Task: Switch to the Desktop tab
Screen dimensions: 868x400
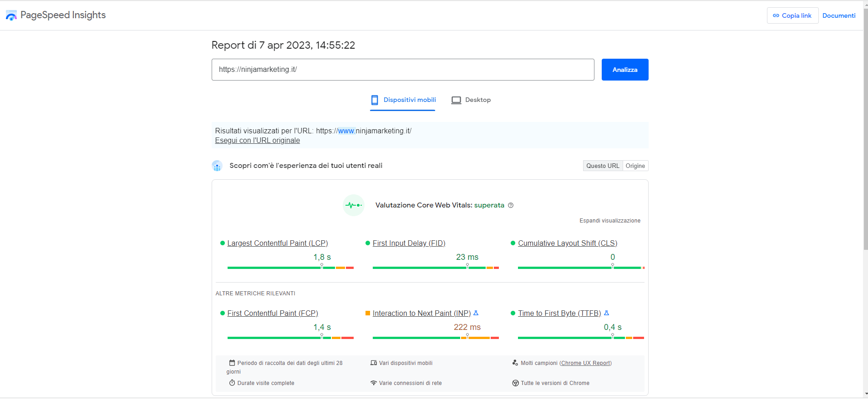Action: pos(477,100)
